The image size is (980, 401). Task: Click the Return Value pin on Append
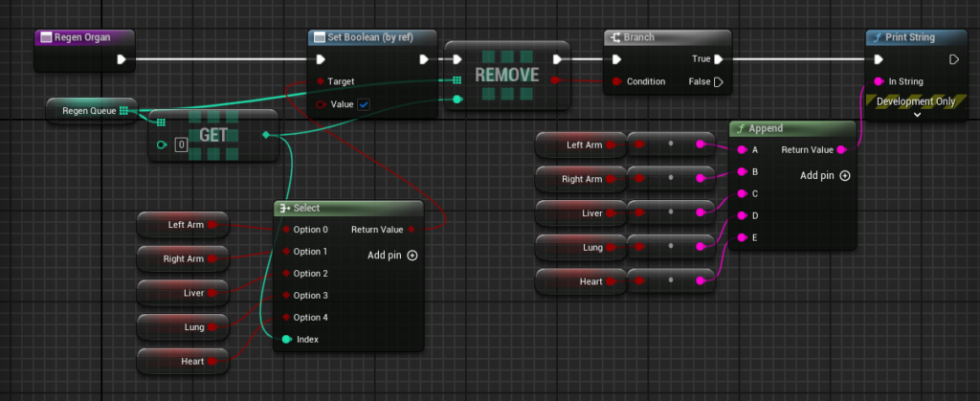click(841, 150)
